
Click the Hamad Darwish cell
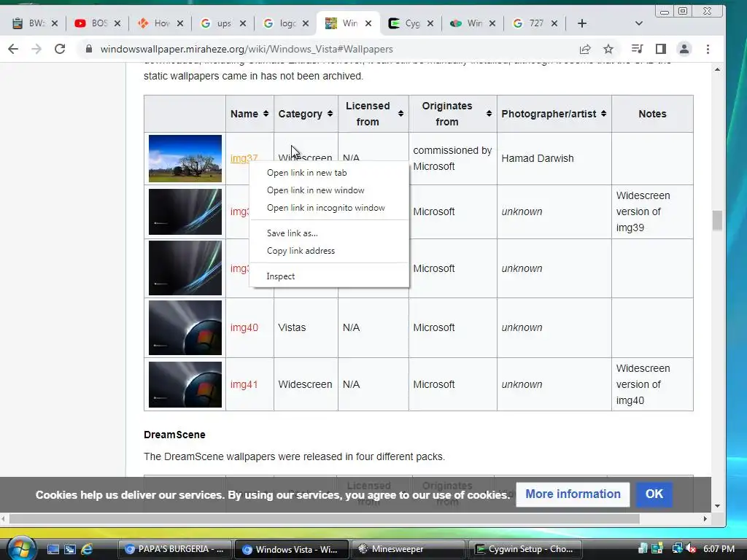pyautogui.click(x=554, y=158)
